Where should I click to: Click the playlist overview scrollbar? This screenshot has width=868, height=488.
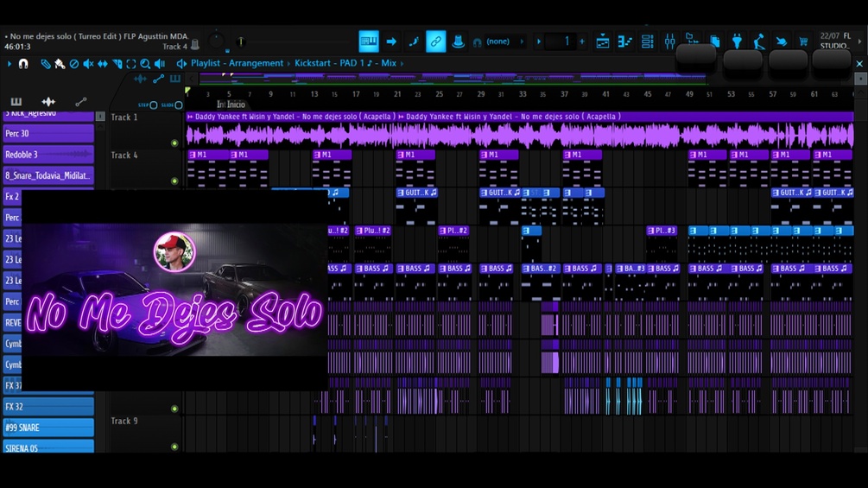tap(453, 79)
